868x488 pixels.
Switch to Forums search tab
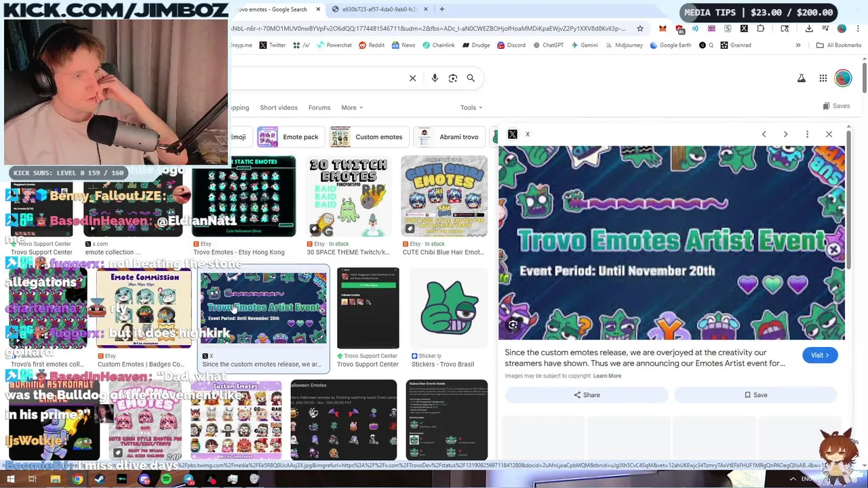point(319,107)
